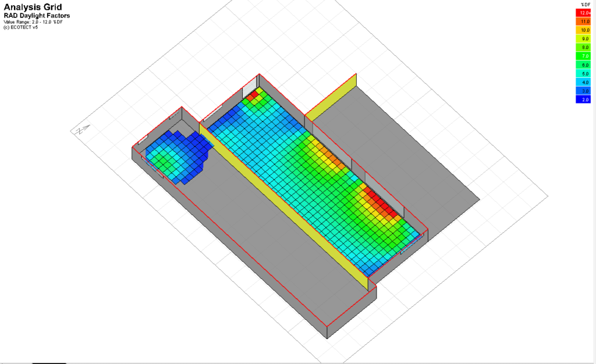Select the dark blue 2.0 legend swatch
The height and width of the screenshot is (364, 596).
[583, 99]
